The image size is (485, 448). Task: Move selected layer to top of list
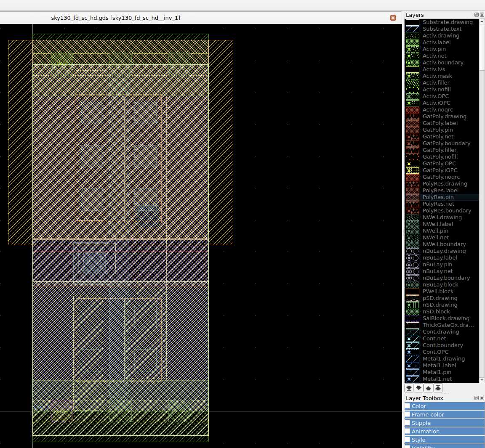click(x=438, y=388)
